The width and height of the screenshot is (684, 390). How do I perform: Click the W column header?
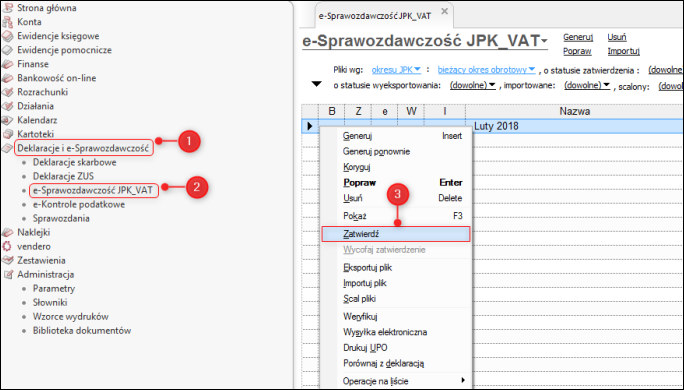coord(411,111)
